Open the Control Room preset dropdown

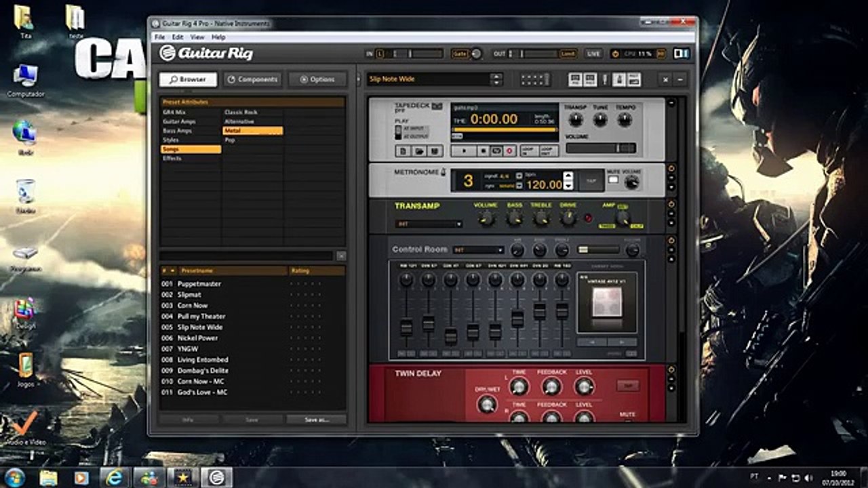pos(479,249)
